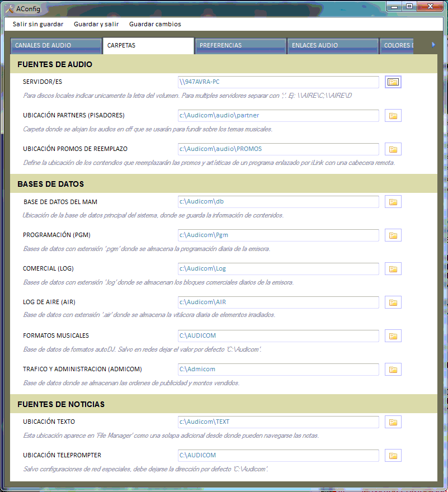
Task: Choose Guardar cambios menu
Action: click(155, 24)
